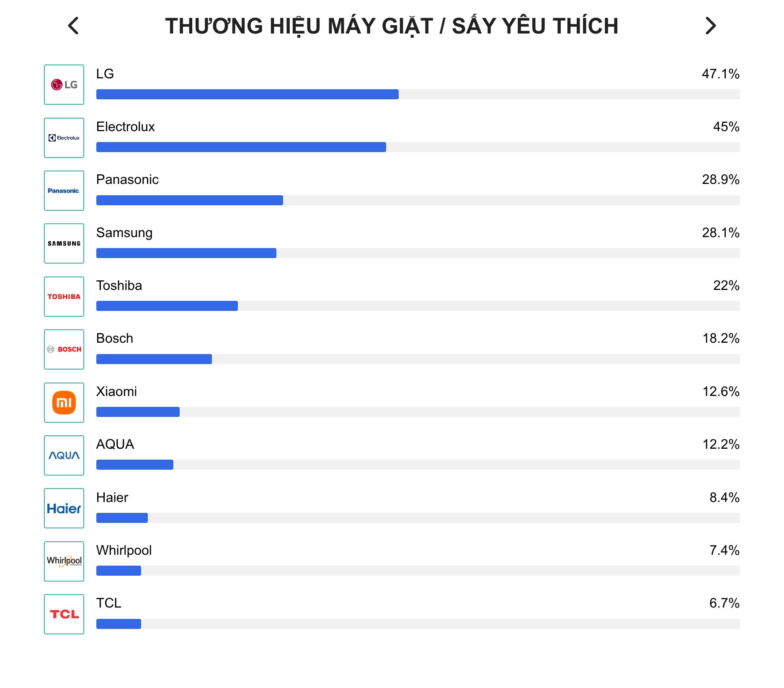Viewport: 784px width, 688px height.
Task: Click the LG brand logo
Action: click(x=64, y=85)
